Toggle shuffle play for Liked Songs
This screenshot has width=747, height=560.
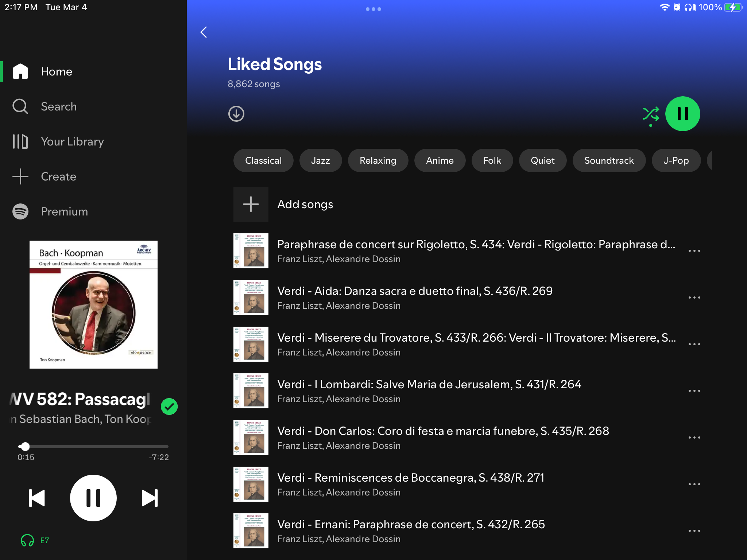click(650, 114)
